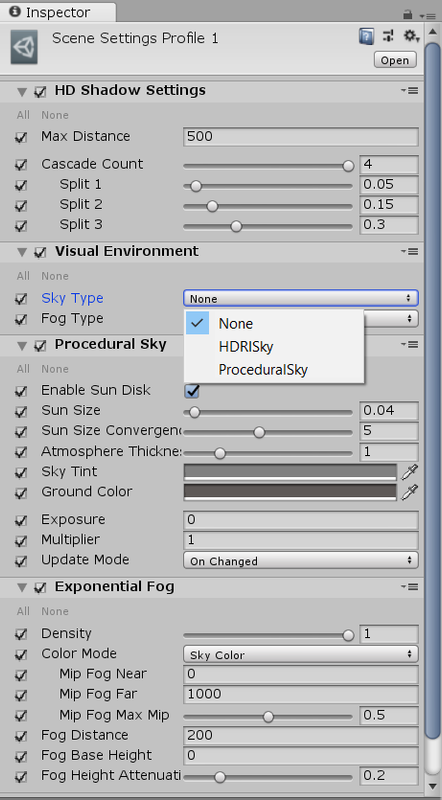
Task: Toggle HD Shadow Settings enable checkbox
Action: (40, 92)
